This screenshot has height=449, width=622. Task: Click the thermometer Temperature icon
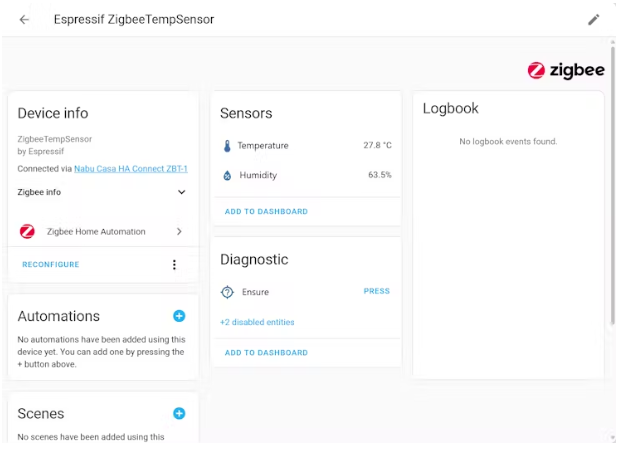point(227,146)
